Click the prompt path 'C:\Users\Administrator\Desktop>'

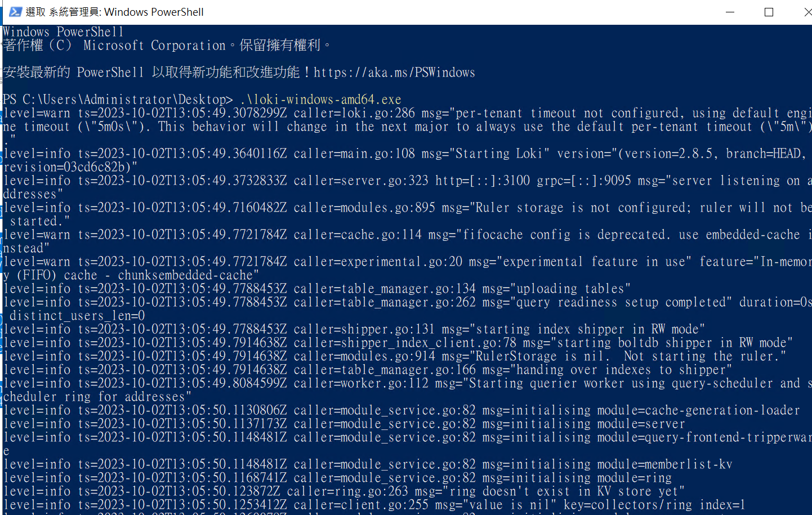point(128,100)
